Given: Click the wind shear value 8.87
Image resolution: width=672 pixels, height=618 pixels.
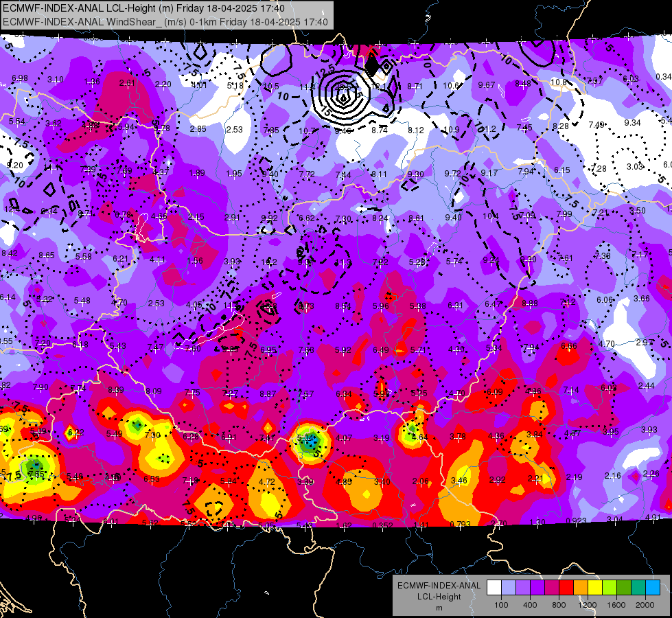Looking at the screenshot, I should (x=268, y=393).
